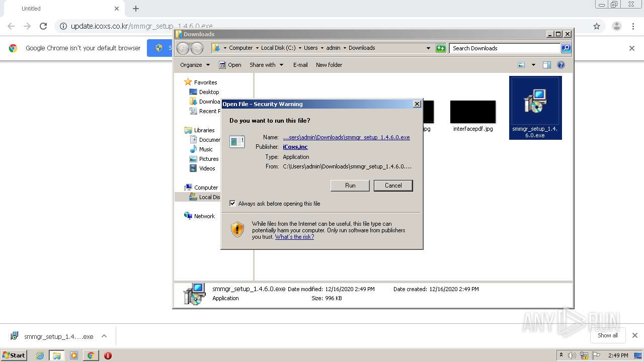Click the Explorer back navigation button
This screenshot has height=362, width=644.
click(x=183, y=48)
